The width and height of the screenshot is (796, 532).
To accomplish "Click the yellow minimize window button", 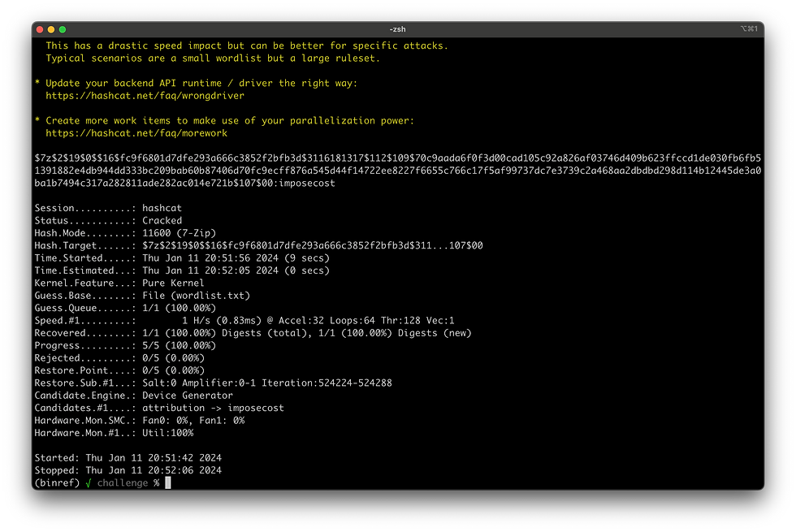I will 50,29.
